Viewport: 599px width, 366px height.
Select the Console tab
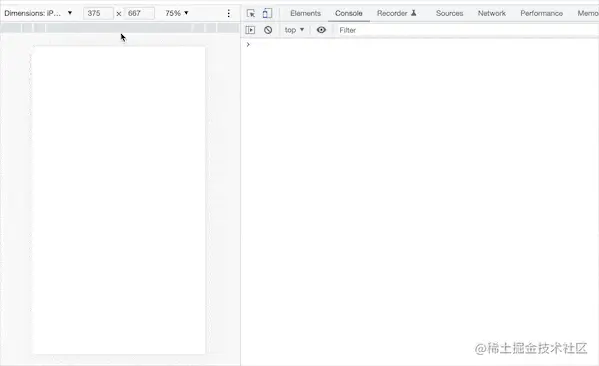coord(348,13)
